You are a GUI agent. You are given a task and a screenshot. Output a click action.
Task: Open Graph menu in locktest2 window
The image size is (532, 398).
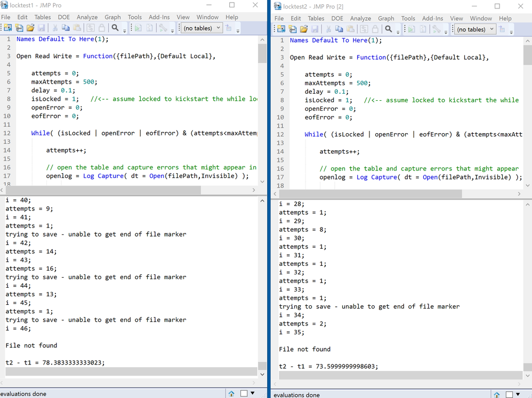pyautogui.click(x=386, y=19)
